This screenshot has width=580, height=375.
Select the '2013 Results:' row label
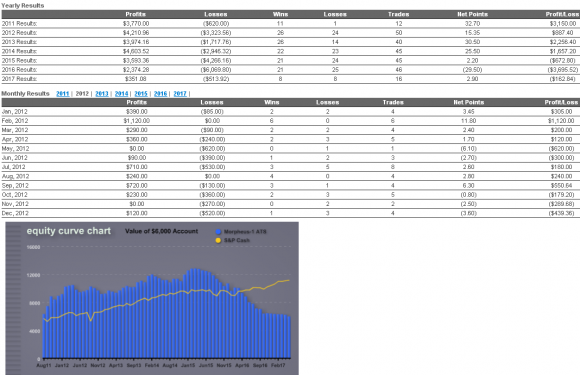[19, 42]
